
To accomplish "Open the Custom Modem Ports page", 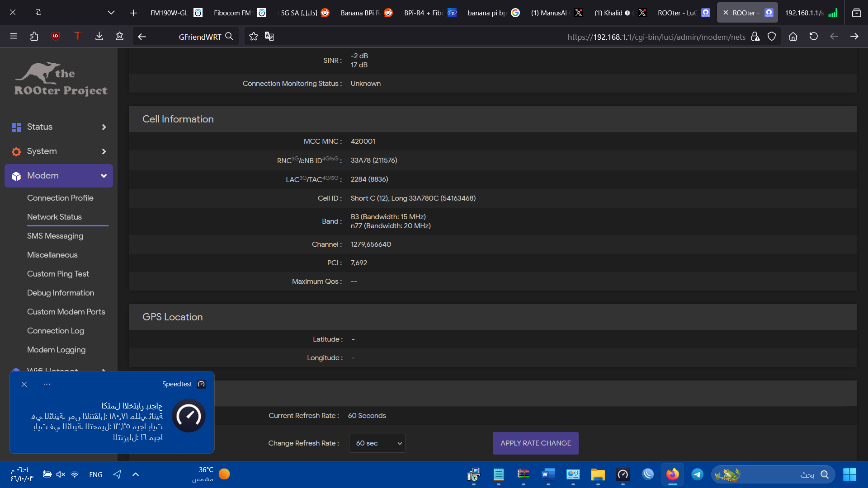I will 66,312.
